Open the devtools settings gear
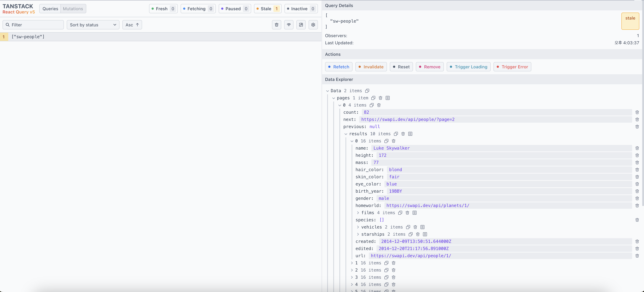Screen dimensions: 644x292 [313, 25]
